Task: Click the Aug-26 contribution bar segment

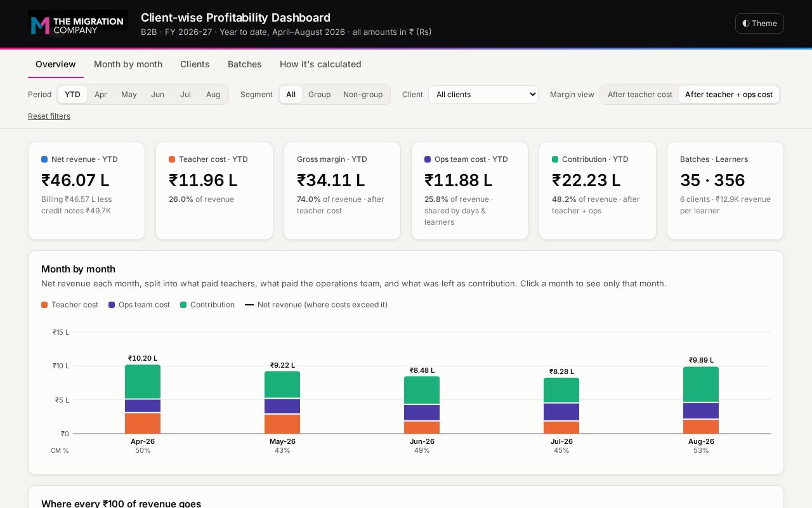Action: point(701,384)
